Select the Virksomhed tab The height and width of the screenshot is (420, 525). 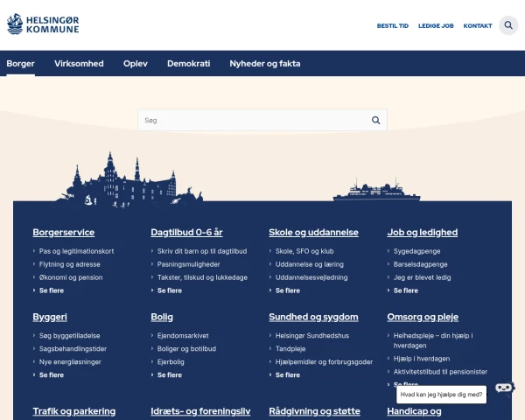point(79,64)
